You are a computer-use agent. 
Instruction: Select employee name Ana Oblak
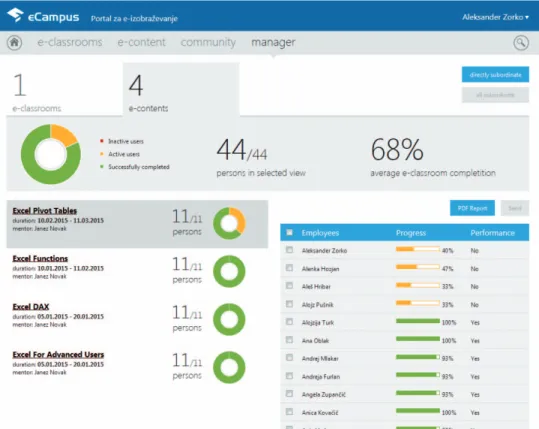click(x=315, y=341)
